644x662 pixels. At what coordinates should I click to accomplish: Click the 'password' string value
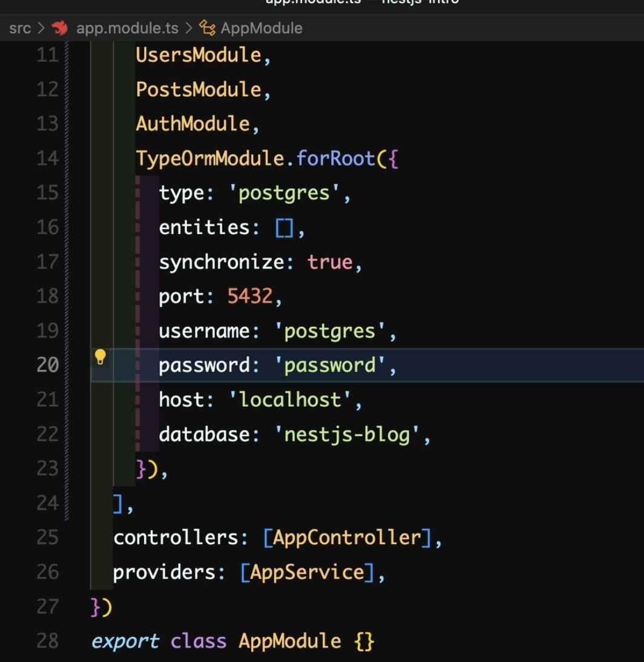[x=329, y=365]
